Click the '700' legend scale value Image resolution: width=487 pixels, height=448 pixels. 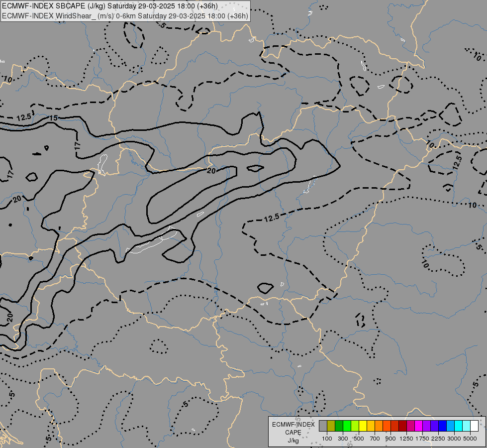375,439
